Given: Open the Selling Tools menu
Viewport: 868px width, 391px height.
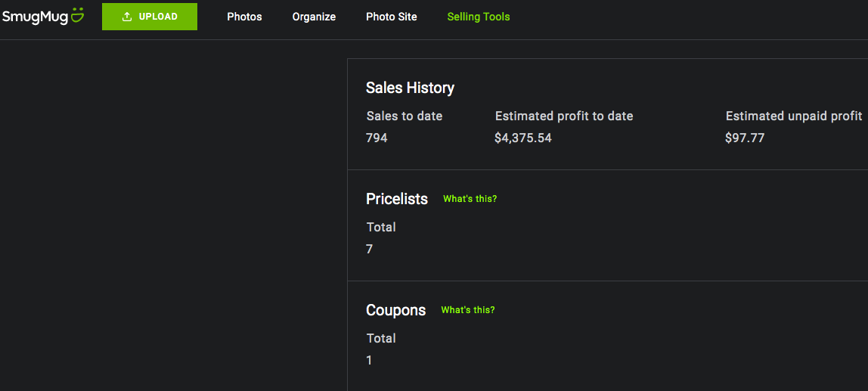Looking at the screenshot, I should (479, 17).
